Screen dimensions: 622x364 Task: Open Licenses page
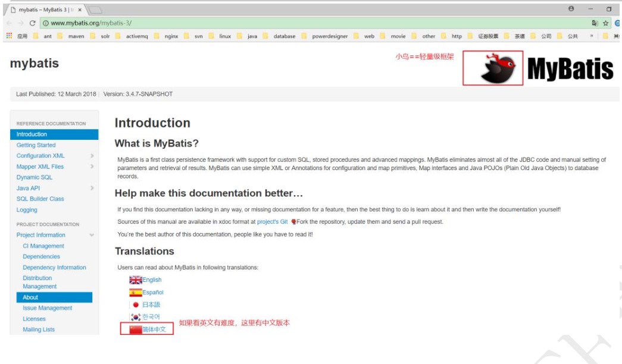click(34, 319)
